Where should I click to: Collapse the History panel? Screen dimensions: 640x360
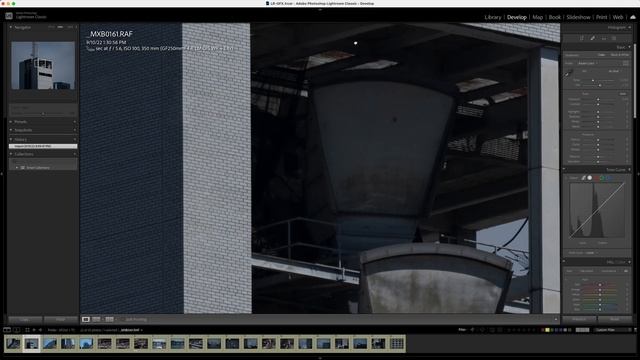point(11,140)
